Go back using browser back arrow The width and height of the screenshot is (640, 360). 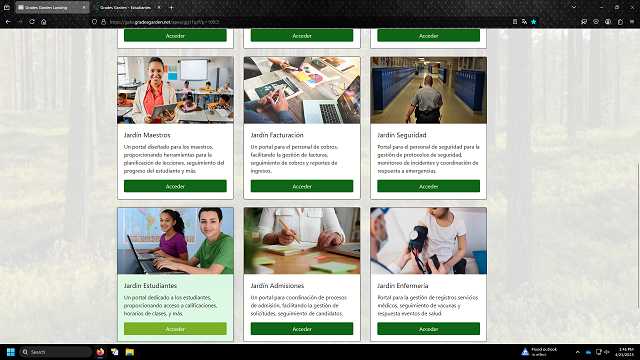(x=8, y=22)
